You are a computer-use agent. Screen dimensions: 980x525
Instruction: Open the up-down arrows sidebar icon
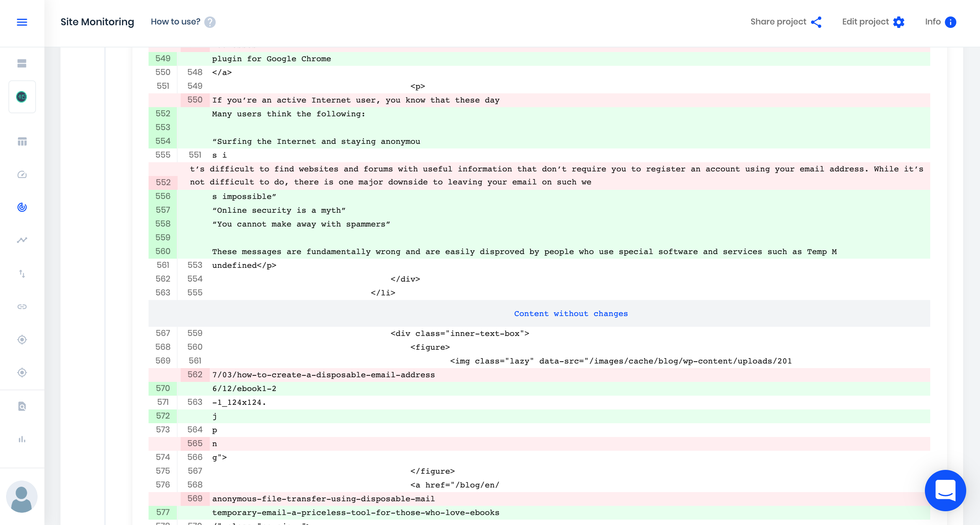point(22,274)
